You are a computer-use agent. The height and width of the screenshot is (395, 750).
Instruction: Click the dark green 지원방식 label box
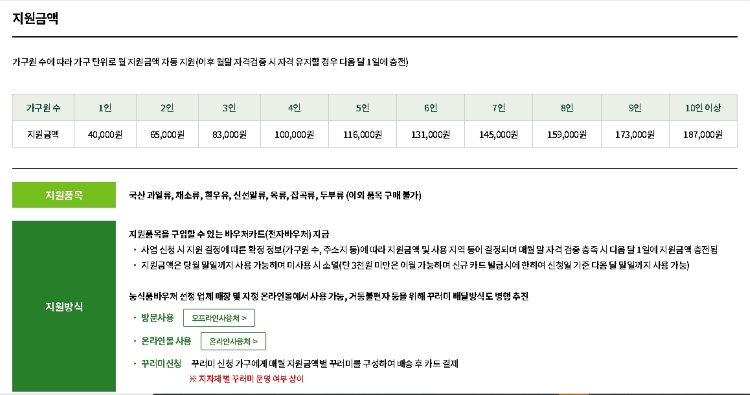click(x=64, y=306)
